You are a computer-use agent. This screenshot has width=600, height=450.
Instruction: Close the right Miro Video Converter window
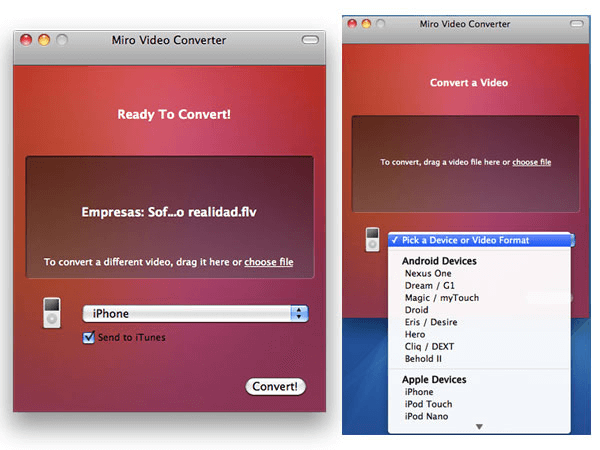[352, 24]
